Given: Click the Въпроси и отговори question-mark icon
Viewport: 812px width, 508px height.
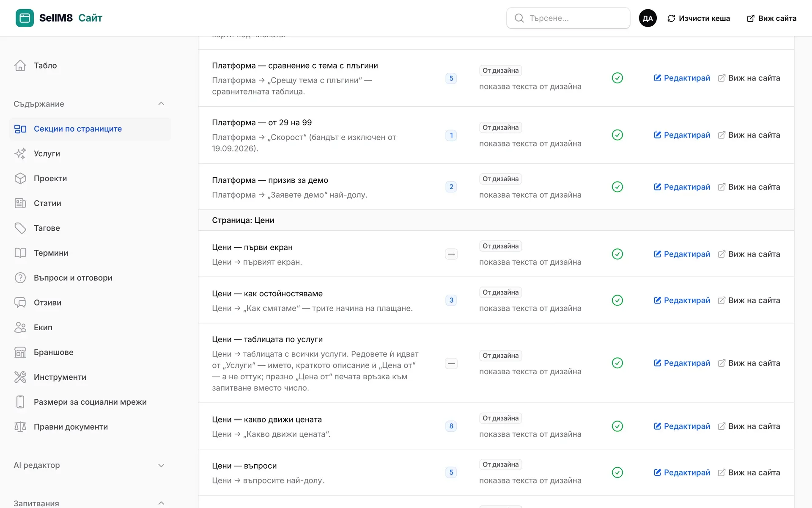Looking at the screenshot, I should click(x=20, y=278).
